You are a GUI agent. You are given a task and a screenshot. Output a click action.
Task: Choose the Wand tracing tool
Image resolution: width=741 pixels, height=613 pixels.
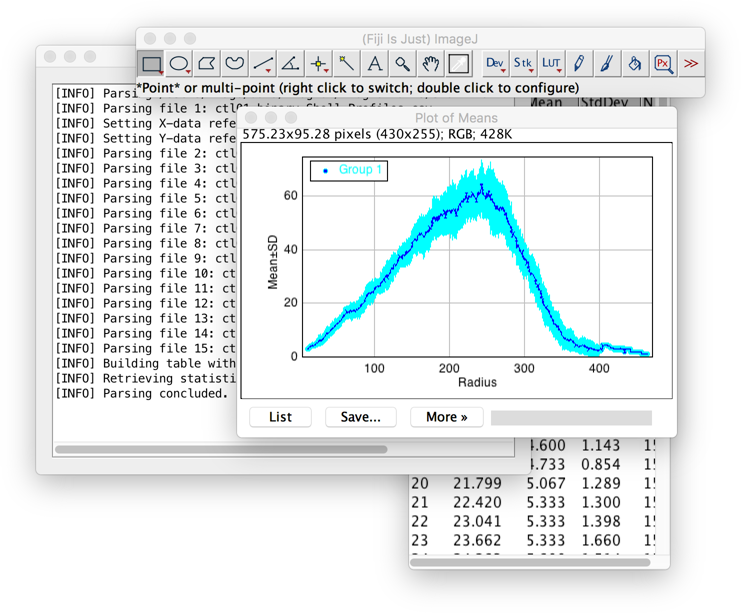346,63
